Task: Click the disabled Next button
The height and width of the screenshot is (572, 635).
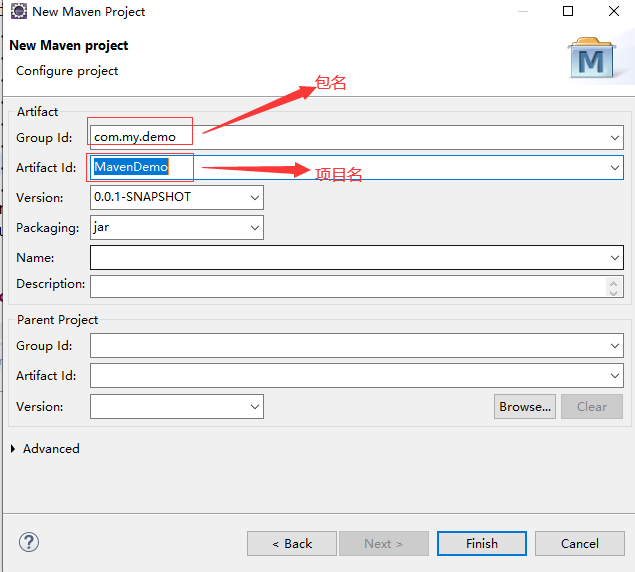Action: point(384,544)
